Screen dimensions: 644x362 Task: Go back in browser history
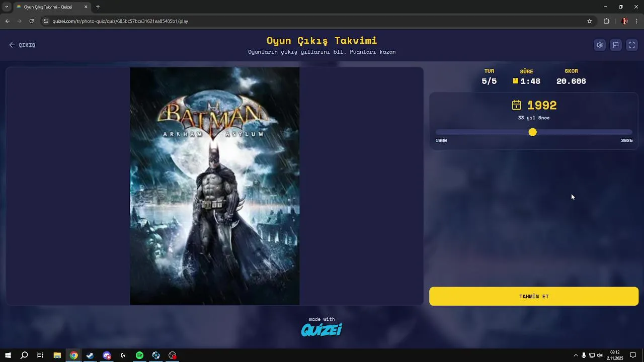pos(7,21)
